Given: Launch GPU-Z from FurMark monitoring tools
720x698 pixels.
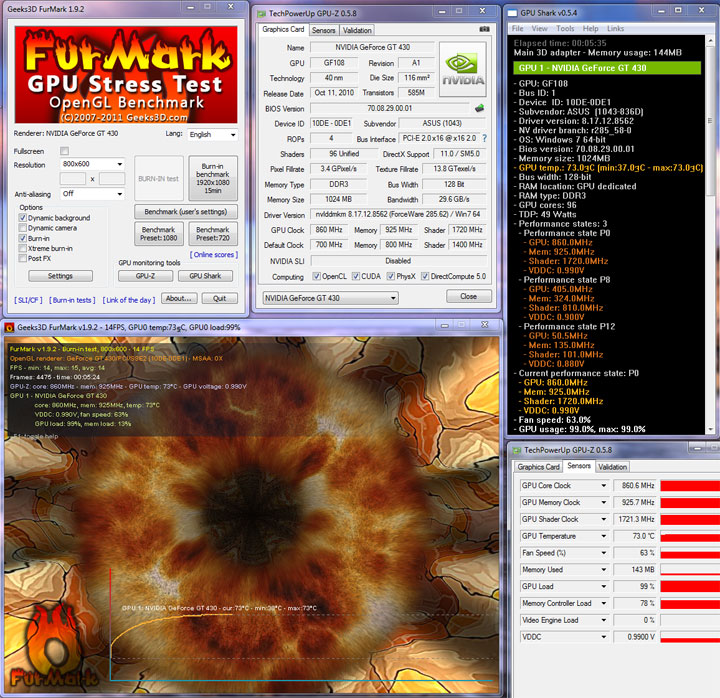Looking at the screenshot, I should [x=145, y=276].
